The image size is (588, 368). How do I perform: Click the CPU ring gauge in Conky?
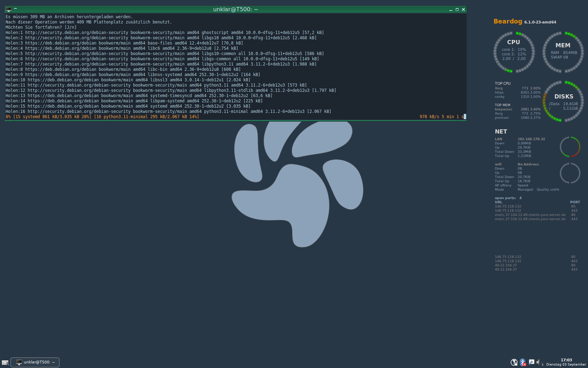(x=514, y=52)
